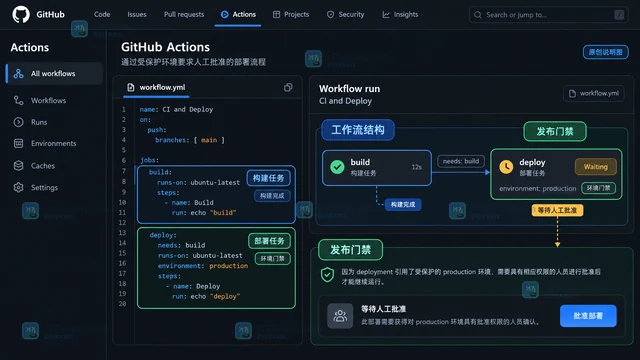Open Settings in the sidebar
Image resolution: width=640 pixels, height=360 pixels.
pos(44,187)
